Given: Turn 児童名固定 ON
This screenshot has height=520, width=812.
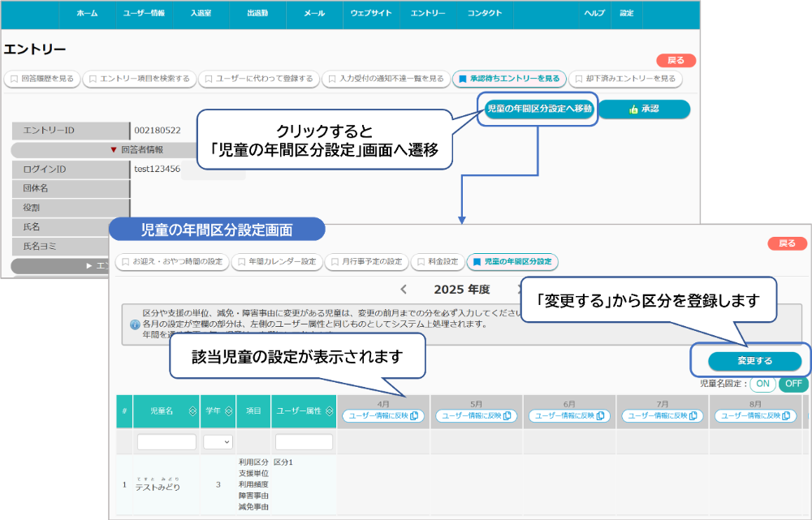Looking at the screenshot, I should coord(762,384).
